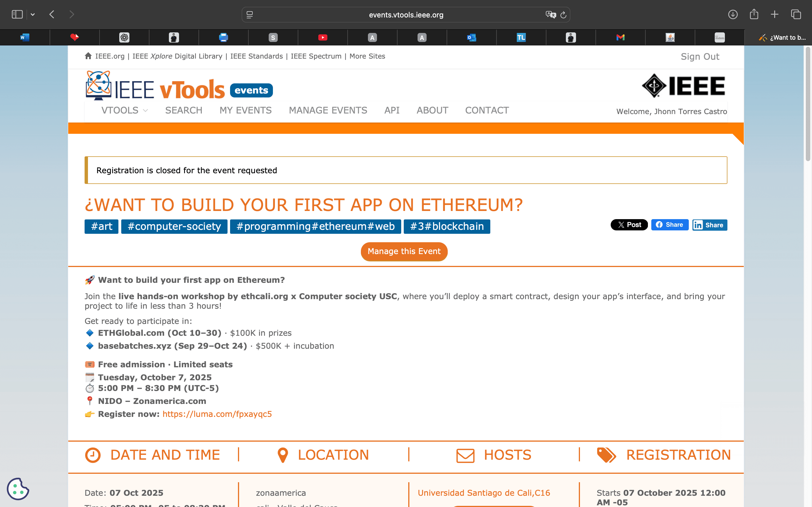Viewport: 812px width, 507px height.
Task: Click the Safari sidebar toggle icon
Action: (x=17, y=14)
